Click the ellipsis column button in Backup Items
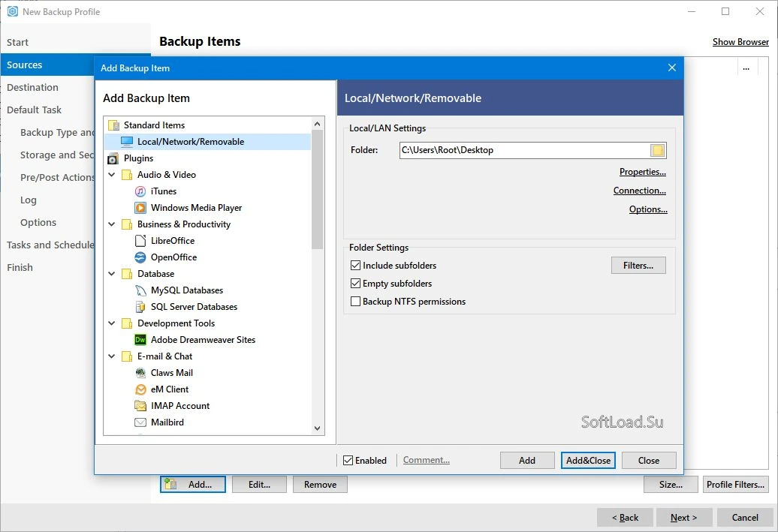This screenshot has height=532, width=778. 746,68
